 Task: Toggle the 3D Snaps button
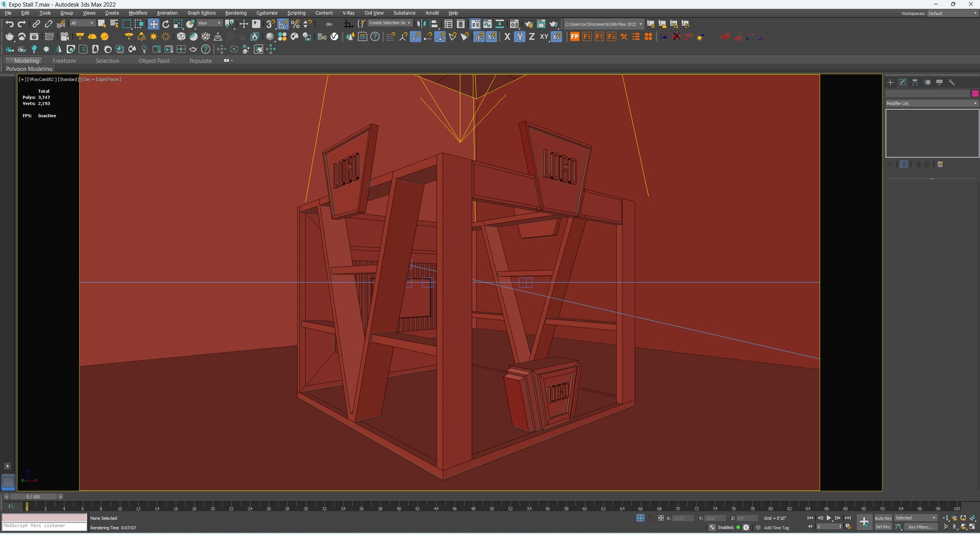point(271,24)
